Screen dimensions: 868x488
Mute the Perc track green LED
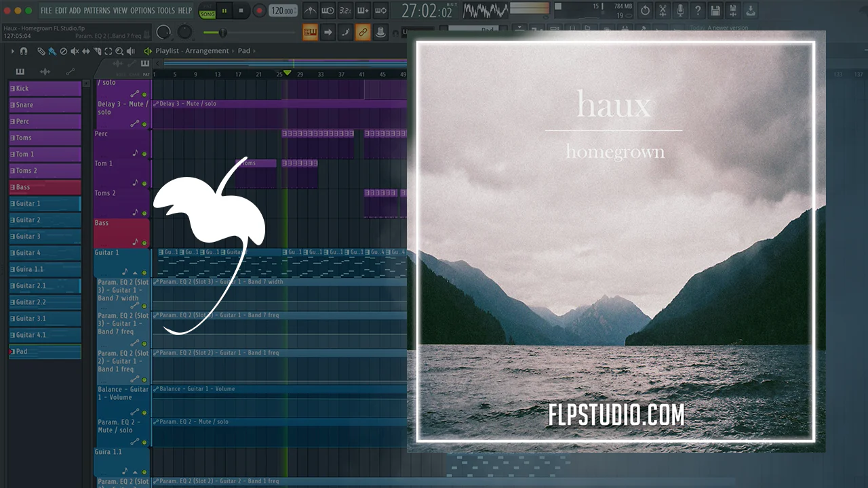tap(144, 154)
